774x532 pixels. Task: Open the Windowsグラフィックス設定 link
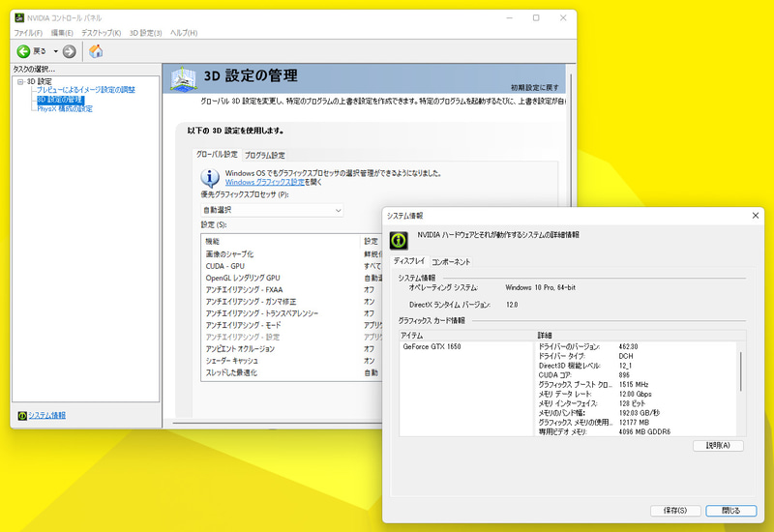(x=264, y=182)
